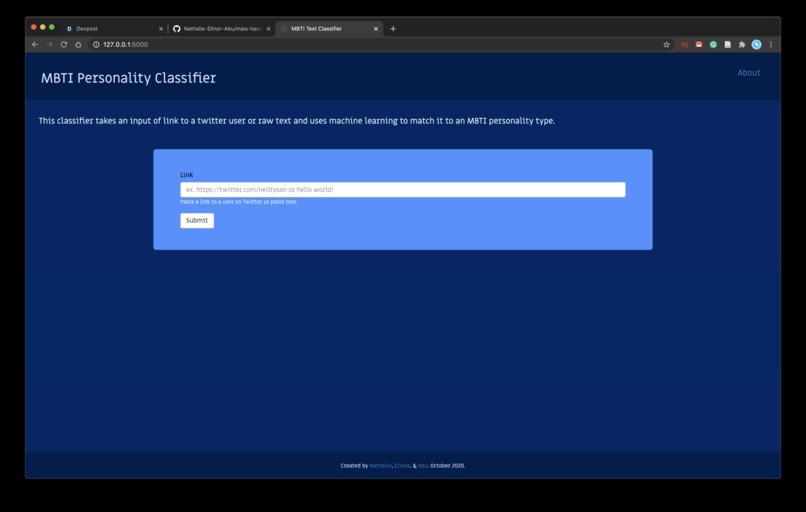The image size is (806, 512).
Task: Click the 'October 2020' footer text
Action: pyautogui.click(x=447, y=466)
